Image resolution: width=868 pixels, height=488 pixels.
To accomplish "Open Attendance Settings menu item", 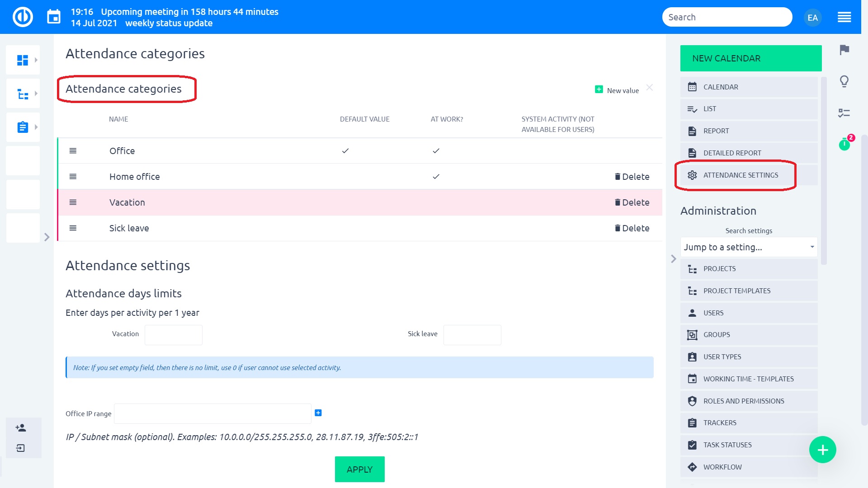I will tap(749, 175).
